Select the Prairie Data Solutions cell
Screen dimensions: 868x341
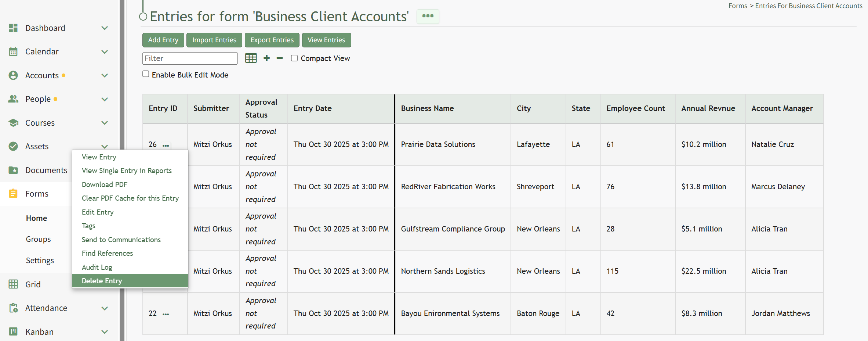tap(453, 144)
